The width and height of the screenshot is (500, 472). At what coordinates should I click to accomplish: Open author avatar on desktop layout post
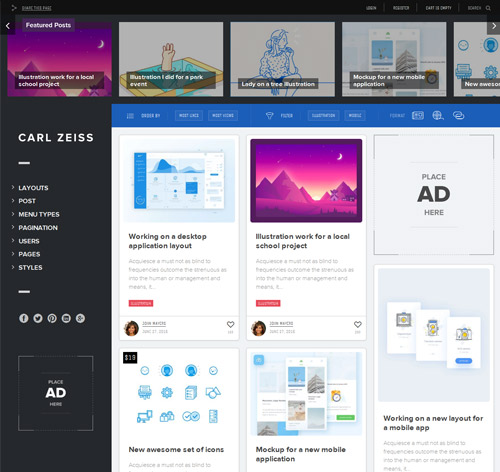pos(131,328)
